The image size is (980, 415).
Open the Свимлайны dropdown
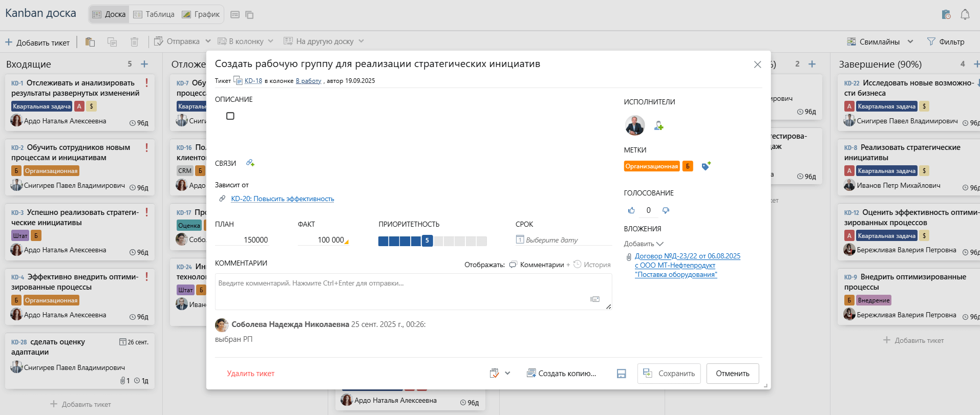point(880,42)
